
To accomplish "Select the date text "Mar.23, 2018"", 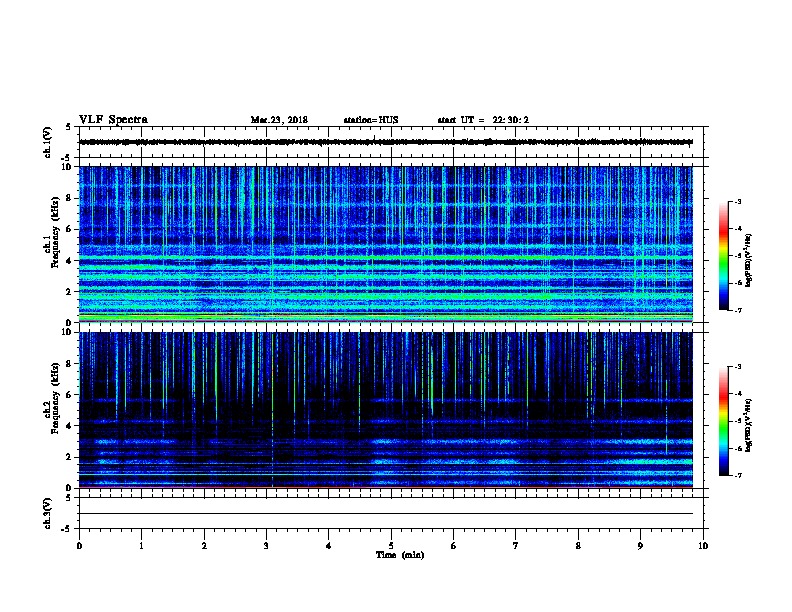I will coord(279,120).
